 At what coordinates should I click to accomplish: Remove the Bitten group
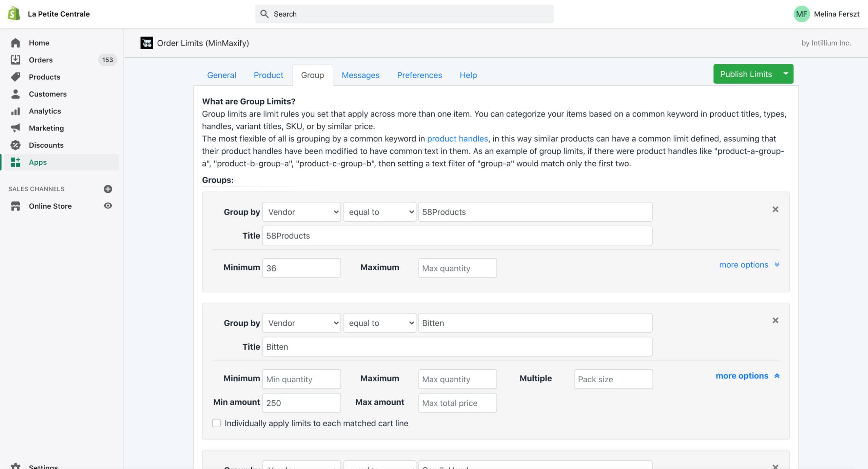(x=775, y=320)
